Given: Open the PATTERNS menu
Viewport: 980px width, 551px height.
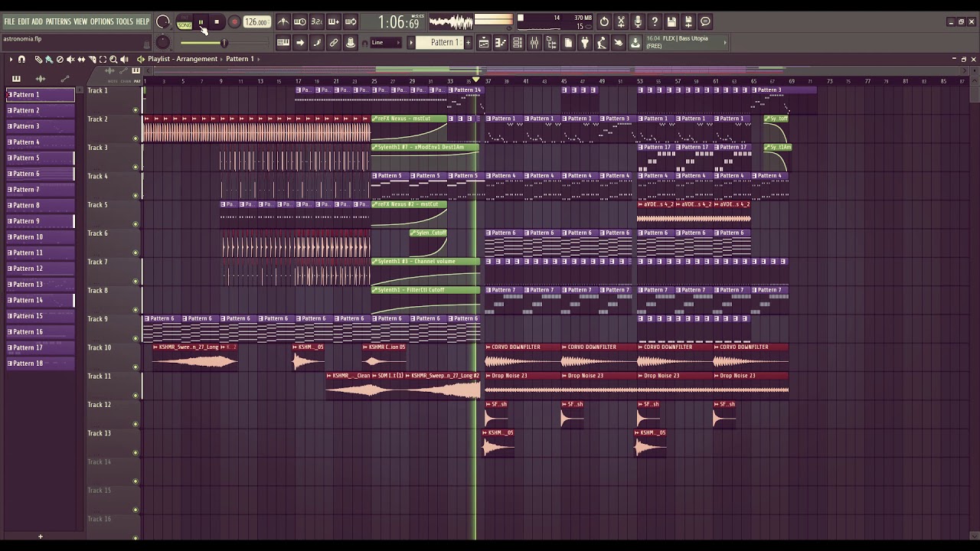Looking at the screenshot, I should [x=58, y=21].
